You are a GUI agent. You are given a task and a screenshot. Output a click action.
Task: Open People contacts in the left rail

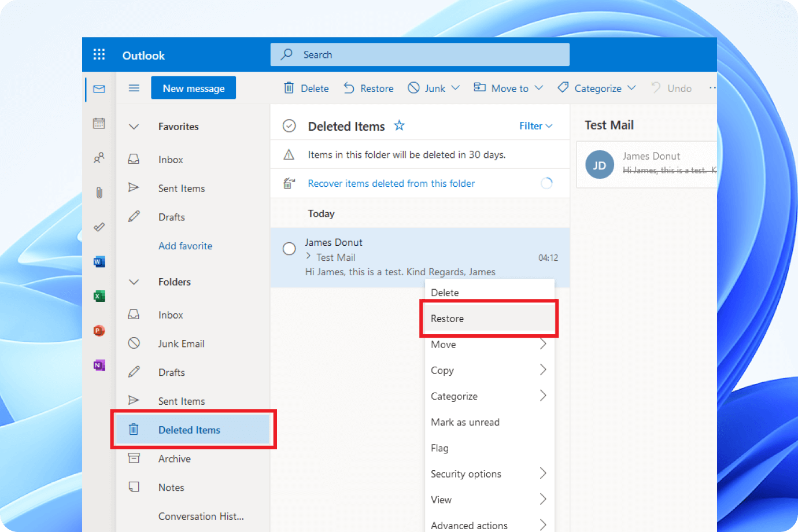click(99, 157)
